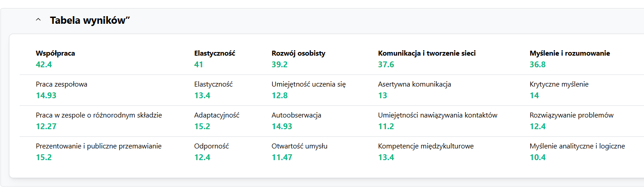The height and width of the screenshot is (196, 644).
Task: Click the Autoobserwacja label
Action: click(x=296, y=115)
